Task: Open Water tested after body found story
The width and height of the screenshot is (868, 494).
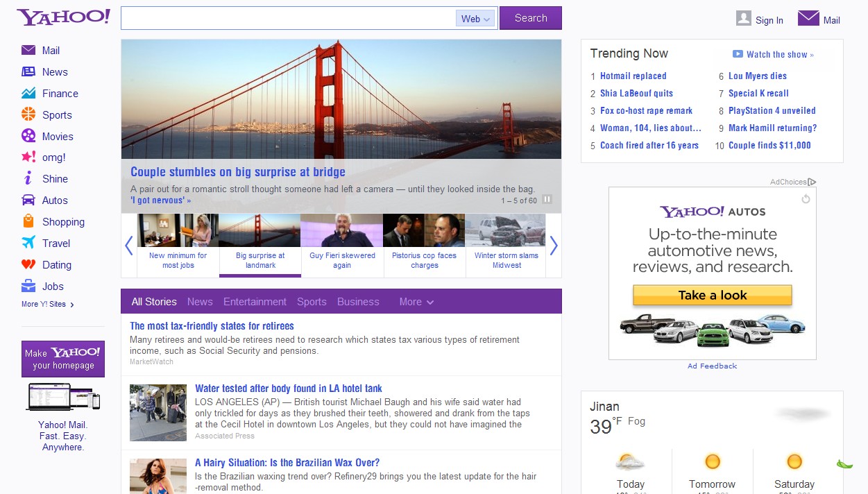Action: click(x=289, y=389)
